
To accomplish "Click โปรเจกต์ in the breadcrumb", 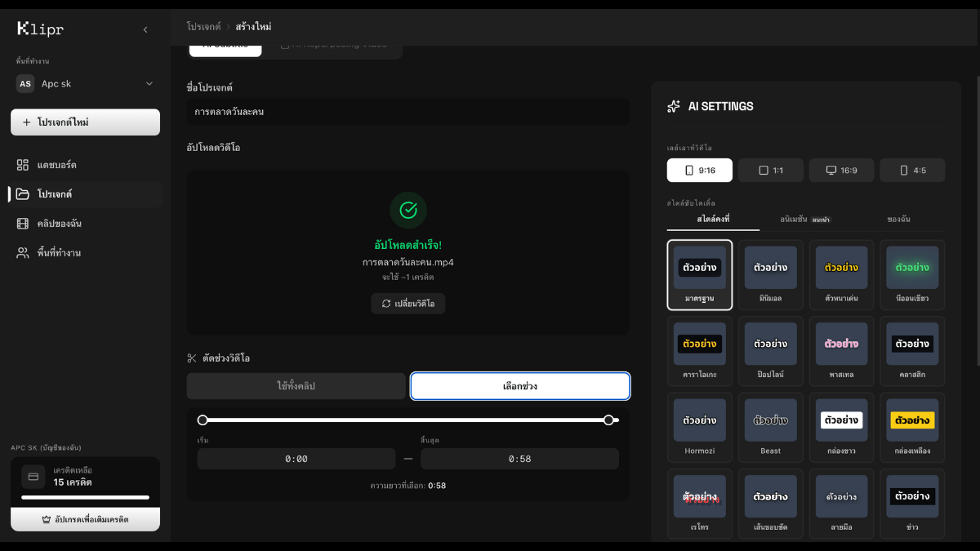I will (x=203, y=27).
